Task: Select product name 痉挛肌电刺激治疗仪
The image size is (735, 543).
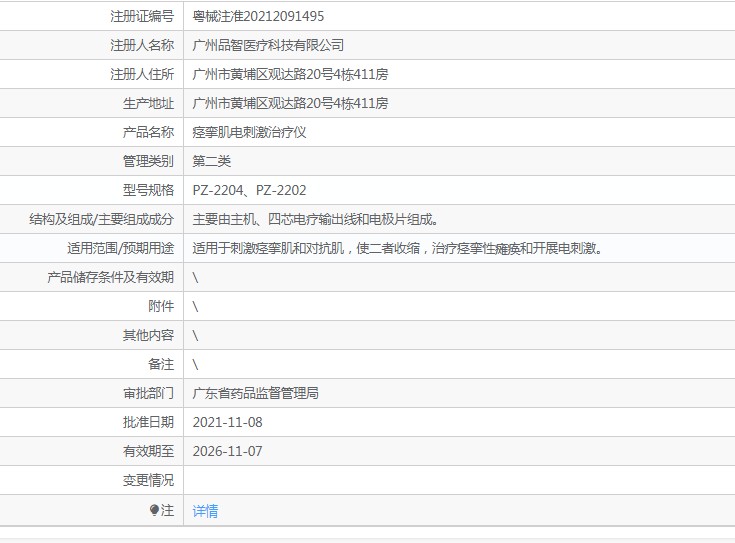Action: coord(249,132)
